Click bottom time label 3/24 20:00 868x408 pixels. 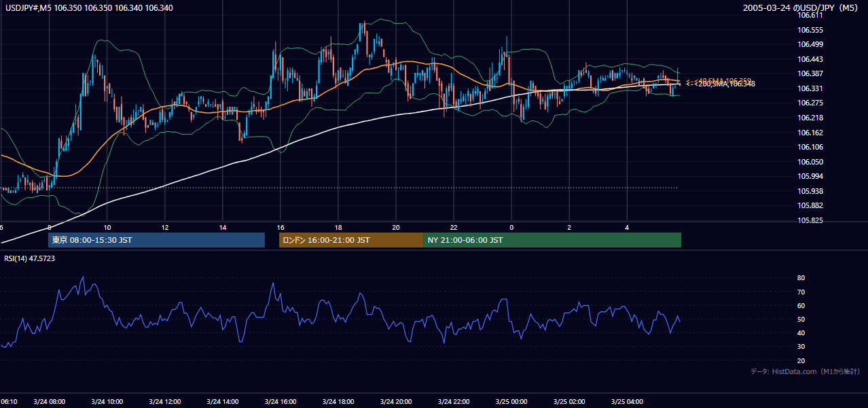tap(396, 402)
